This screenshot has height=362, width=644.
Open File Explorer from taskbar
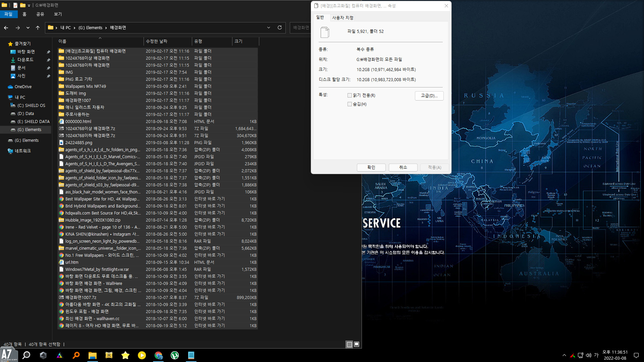coord(92,355)
